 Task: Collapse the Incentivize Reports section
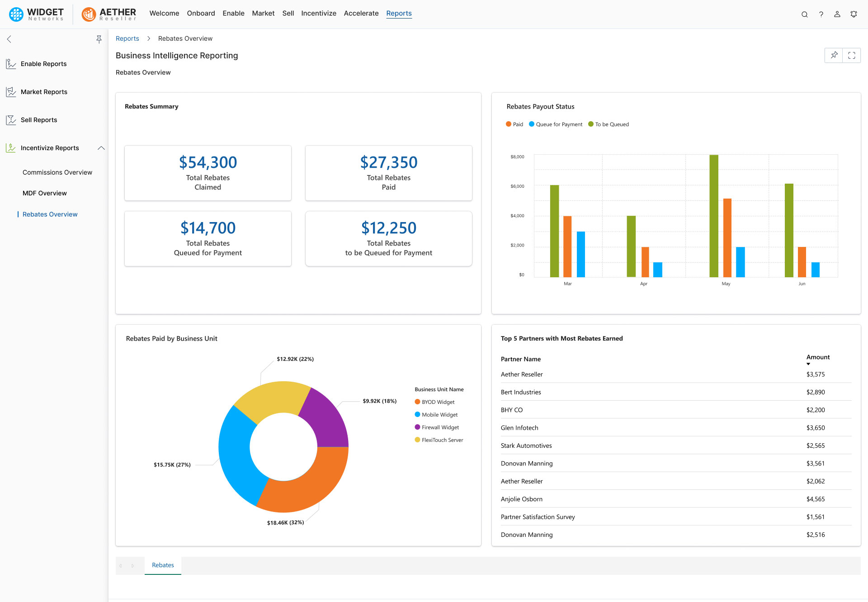pos(101,148)
